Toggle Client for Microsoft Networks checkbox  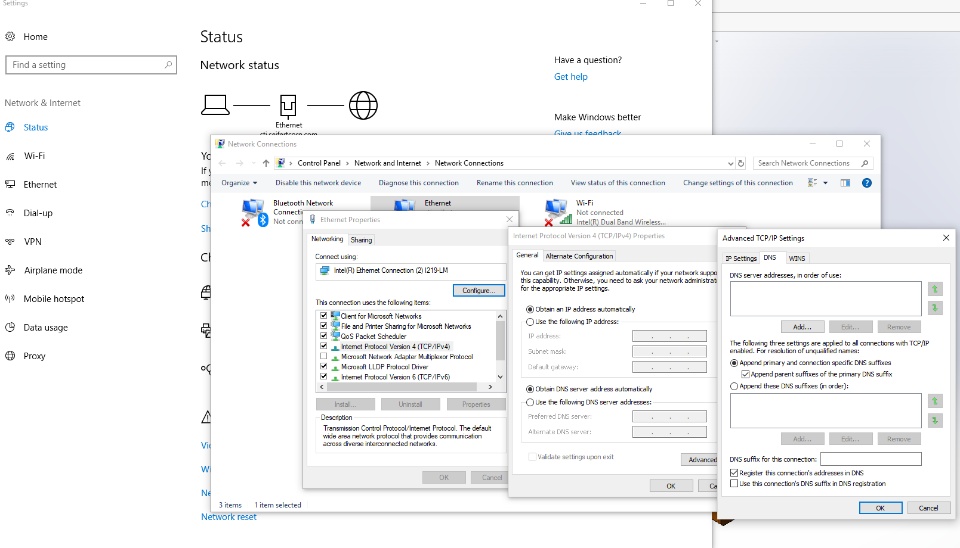click(x=323, y=316)
